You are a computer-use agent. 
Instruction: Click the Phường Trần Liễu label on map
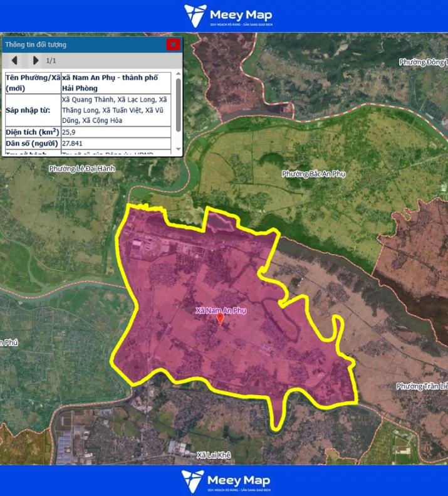(x=421, y=386)
